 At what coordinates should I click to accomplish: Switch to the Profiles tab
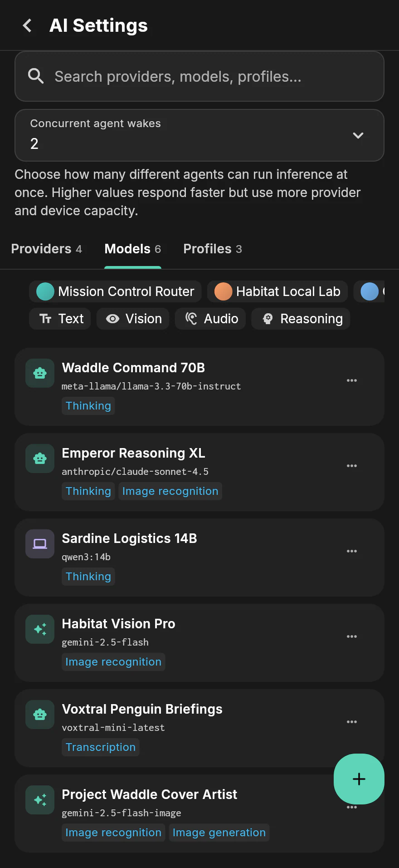[x=213, y=249]
